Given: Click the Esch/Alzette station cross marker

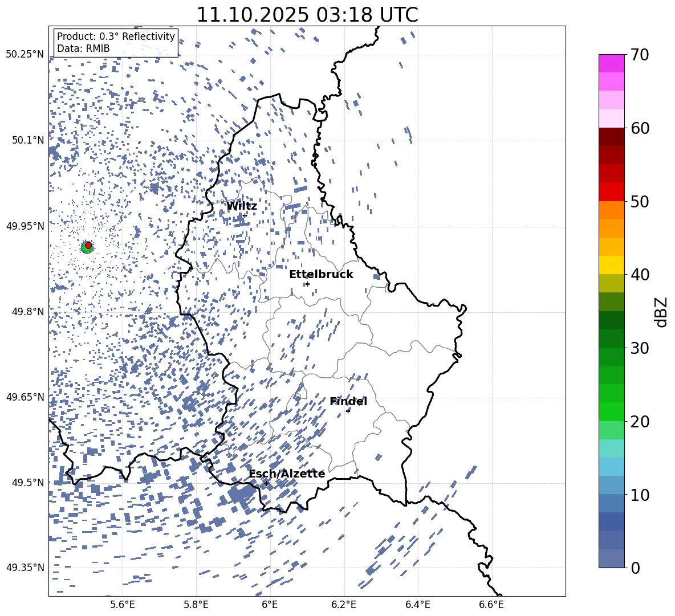Looking at the screenshot, I should point(266,483).
